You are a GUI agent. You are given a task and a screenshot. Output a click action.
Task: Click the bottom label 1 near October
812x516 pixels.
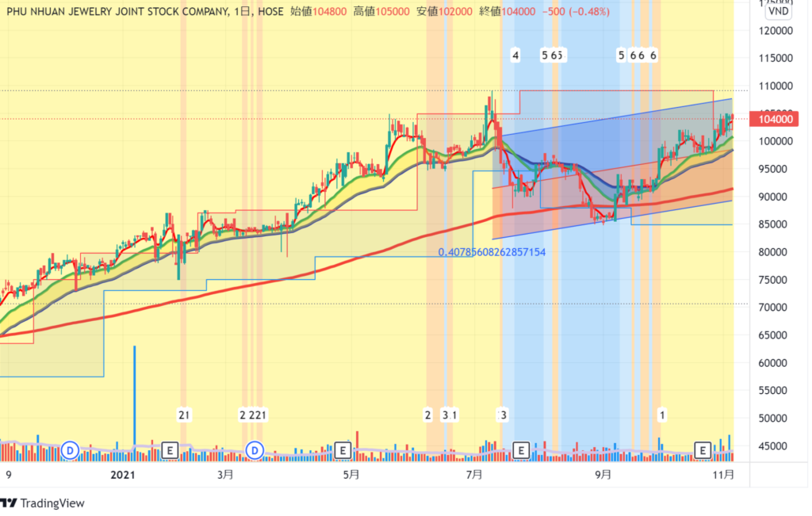[662, 415]
